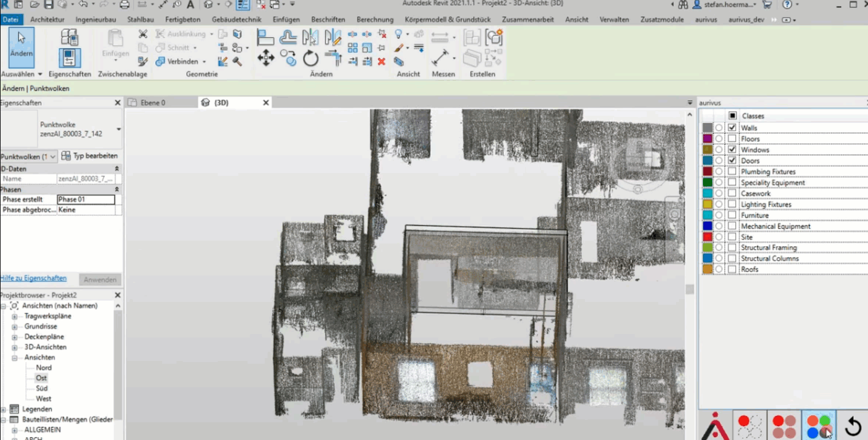Select the diagonal measure tool icon

(439, 58)
